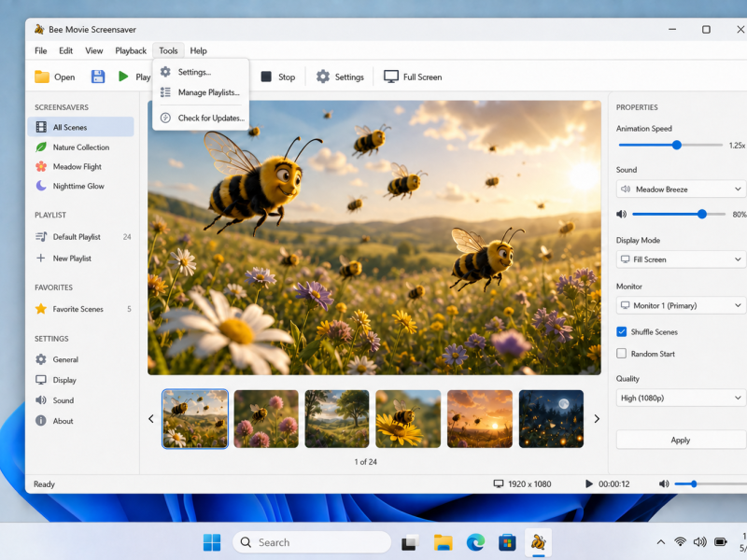
Task: Open the Display Mode dropdown showing Fill Screen
Action: pos(682,259)
